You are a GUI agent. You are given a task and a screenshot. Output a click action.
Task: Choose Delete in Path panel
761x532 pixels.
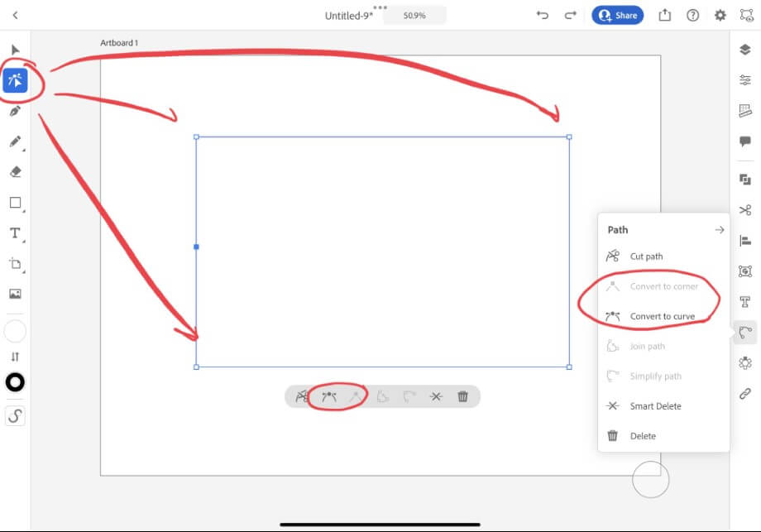pyautogui.click(x=663, y=436)
